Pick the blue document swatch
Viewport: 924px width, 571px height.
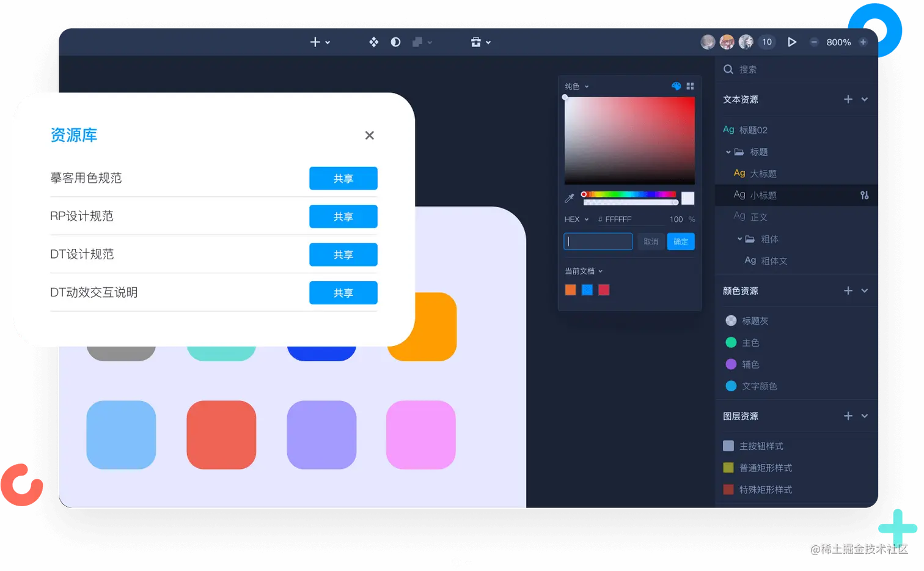(x=587, y=290)
